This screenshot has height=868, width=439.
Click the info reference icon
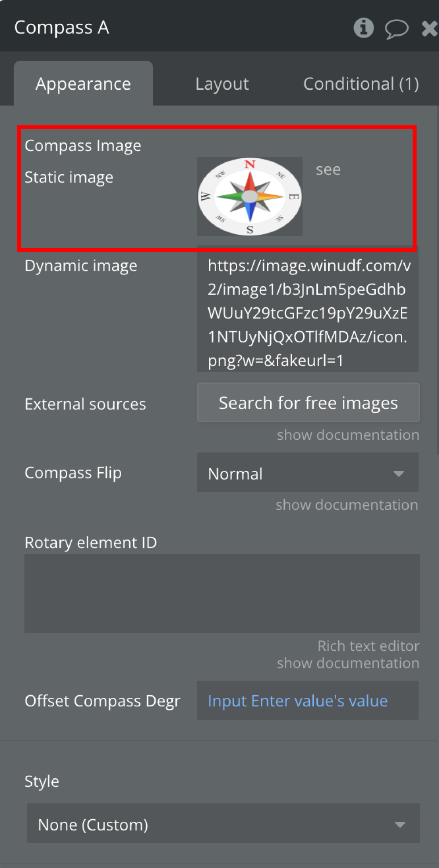363,28
